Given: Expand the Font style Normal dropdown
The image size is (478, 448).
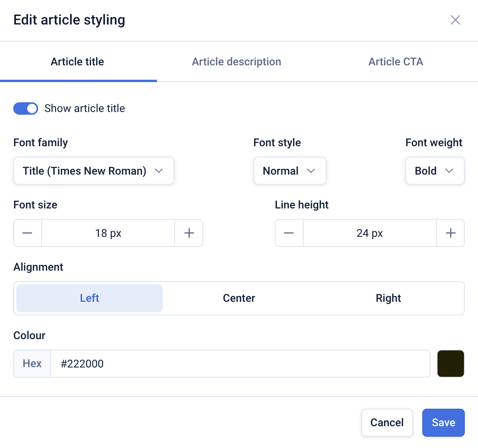Looking at the screenshot, I should tap(290, 171).
